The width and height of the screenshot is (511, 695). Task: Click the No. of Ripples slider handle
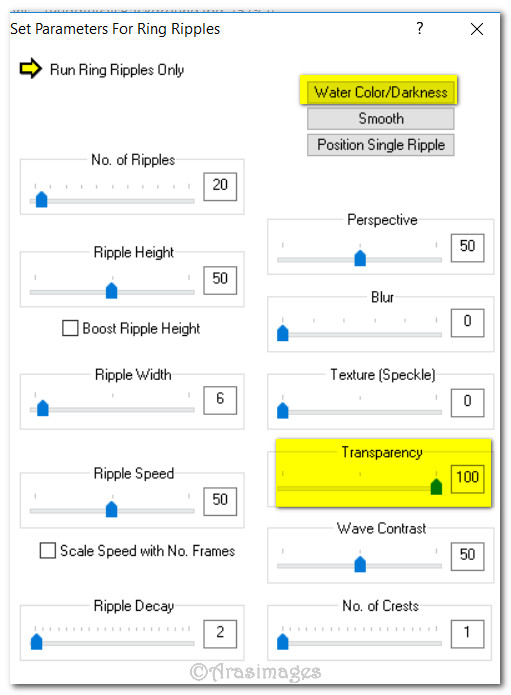click(x=42, y=199)
